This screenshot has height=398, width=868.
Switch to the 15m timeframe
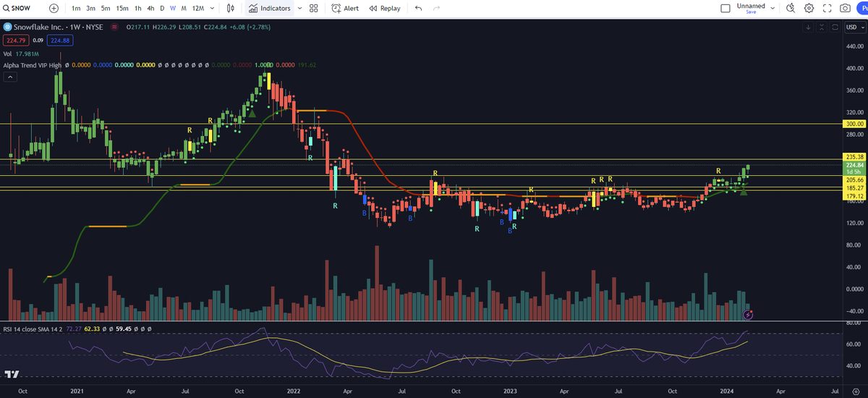[122, 8]
